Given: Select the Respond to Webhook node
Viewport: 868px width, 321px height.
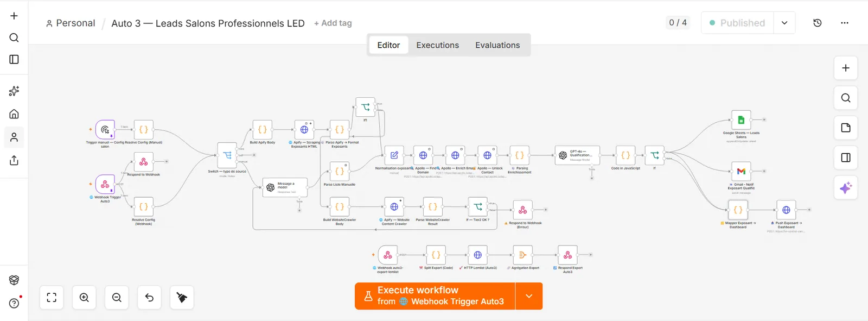Looking at the screenshot, I should click(144, 162).
